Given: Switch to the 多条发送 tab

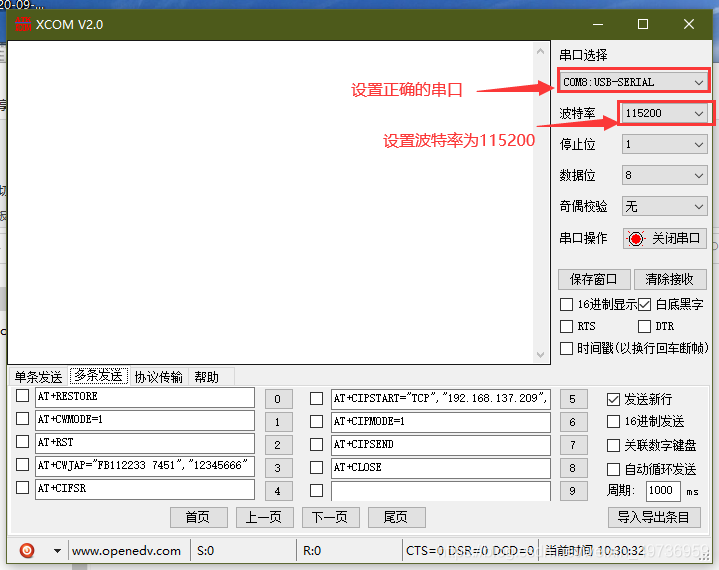Looking at the screenshot, I should coord(99,376).
